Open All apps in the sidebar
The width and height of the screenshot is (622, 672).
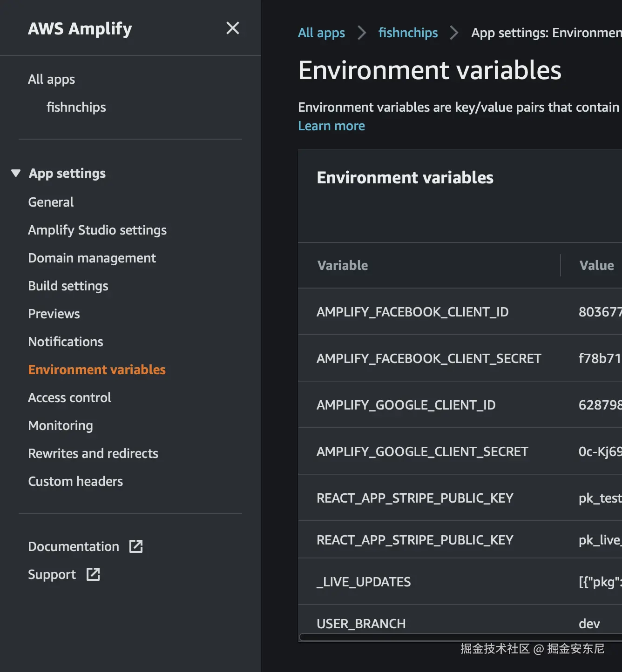click(x=51, y=79)
